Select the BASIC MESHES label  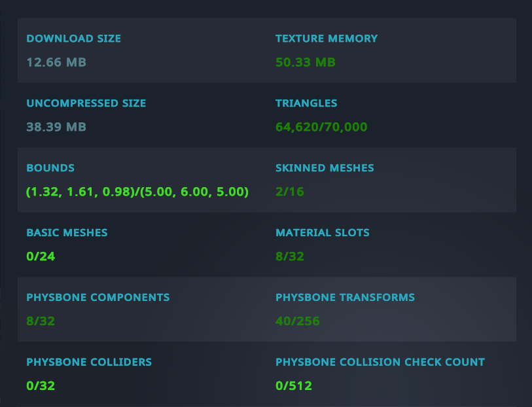coord(67,233)
